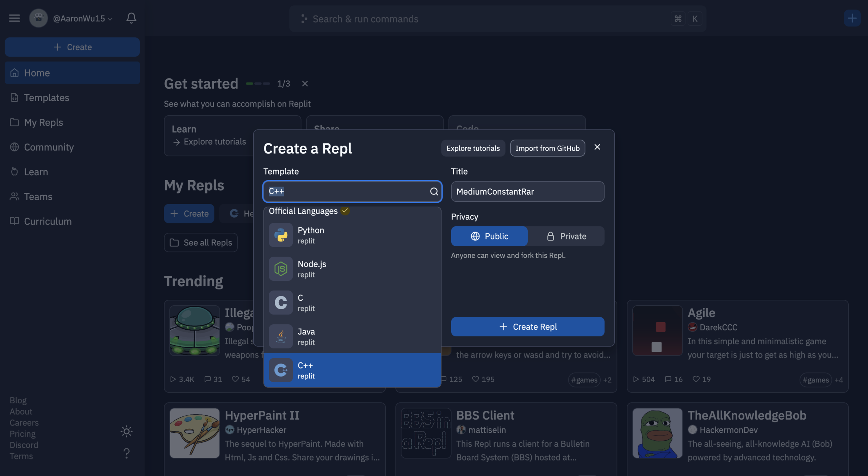The width and height of the screenshot is (868, 476).
Task: Dismiss the Get started section
Action: coord(305,84)
